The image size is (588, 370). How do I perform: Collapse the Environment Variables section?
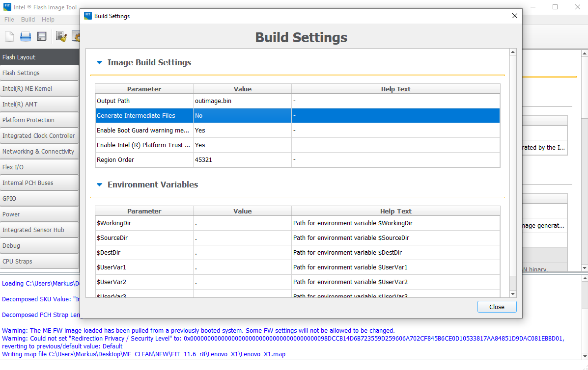click(99, 185)
